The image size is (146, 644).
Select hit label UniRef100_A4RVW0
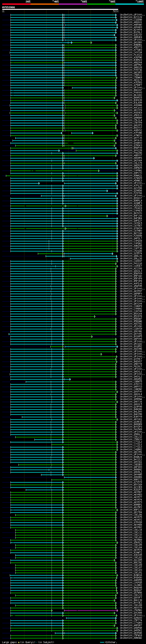tap(131, 25)
